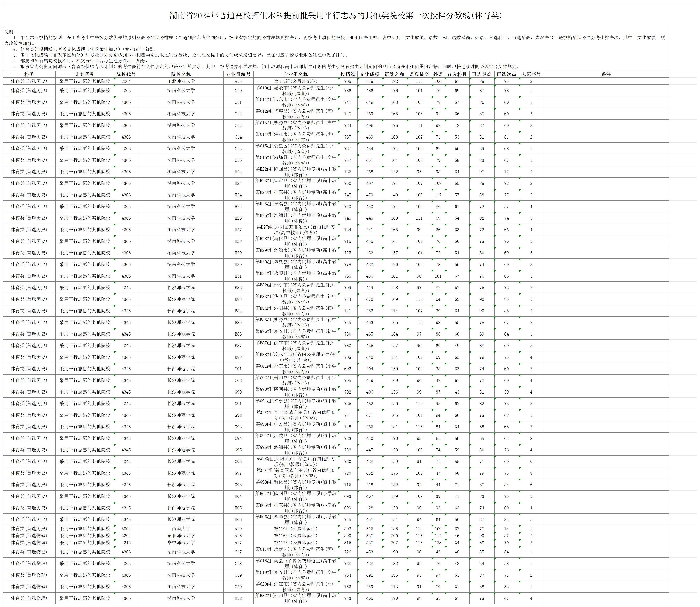The height and width of the screenshot is (607, 700).
Task: Click the 备注 column header
Action: click(x=606, y=74)
